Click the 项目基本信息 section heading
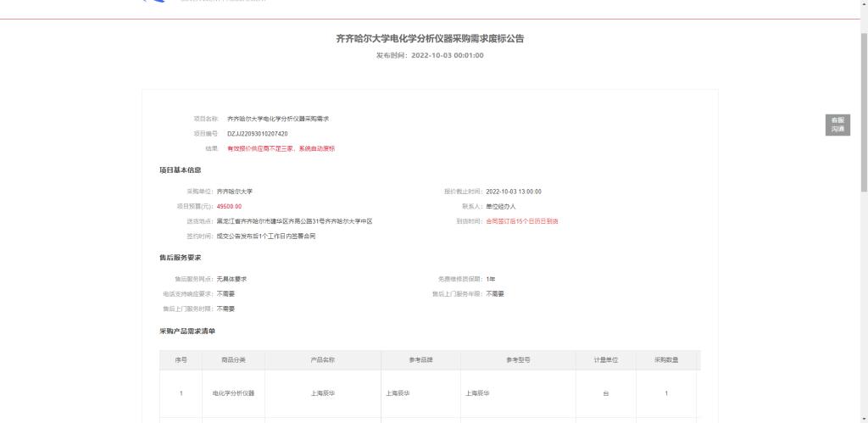The width and height of the screenshot is (868, 423). [x=181, y=170]
